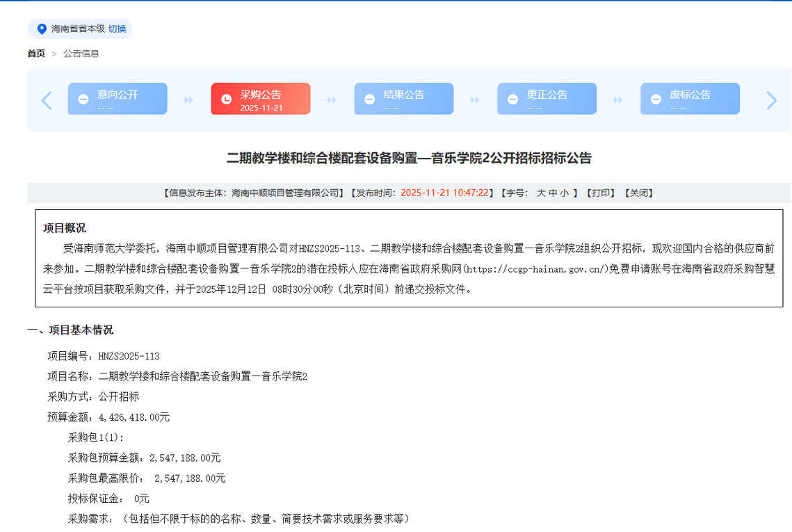Click the 关闭 button in the info bar
Image resolution: width=792 pixels, height=532 pixels.
(x=638, y=193)
